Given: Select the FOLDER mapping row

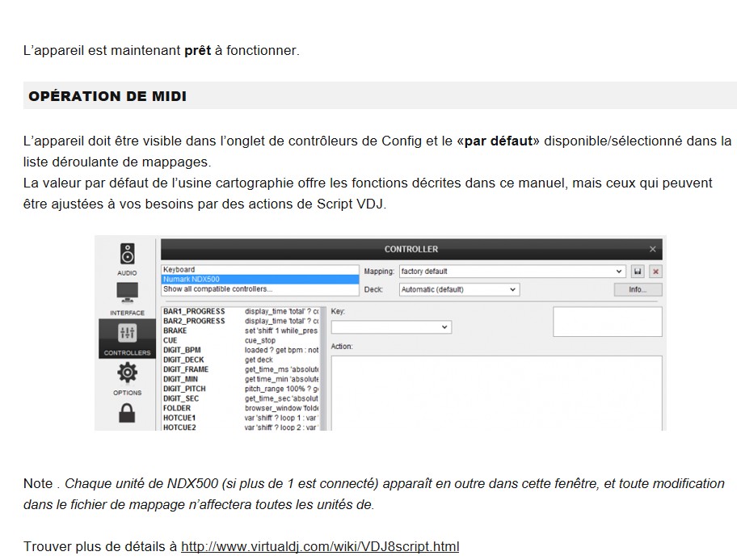Looking at the screenshot, I should (241, 408).
